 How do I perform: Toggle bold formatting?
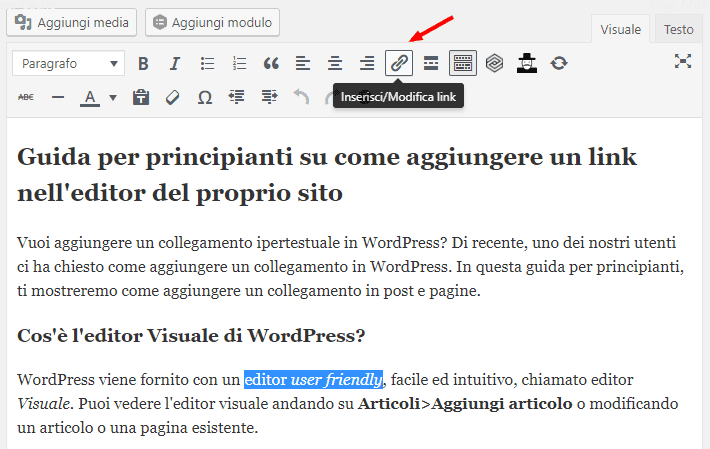coord(143,63)
